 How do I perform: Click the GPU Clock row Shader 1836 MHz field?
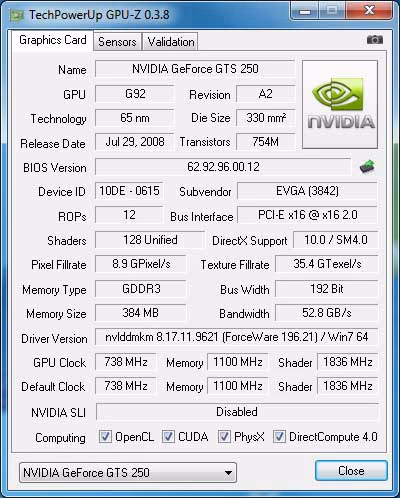[x=347, y=362]
